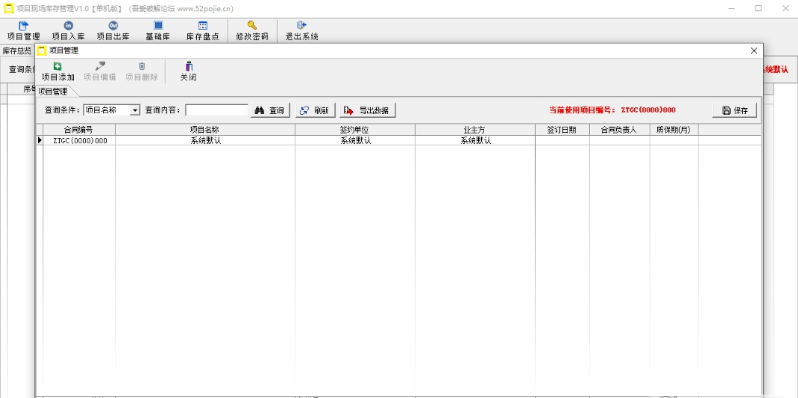Open the 项目出库 module
The height and width of the screenshot is (398, 798).
(113, 31)
